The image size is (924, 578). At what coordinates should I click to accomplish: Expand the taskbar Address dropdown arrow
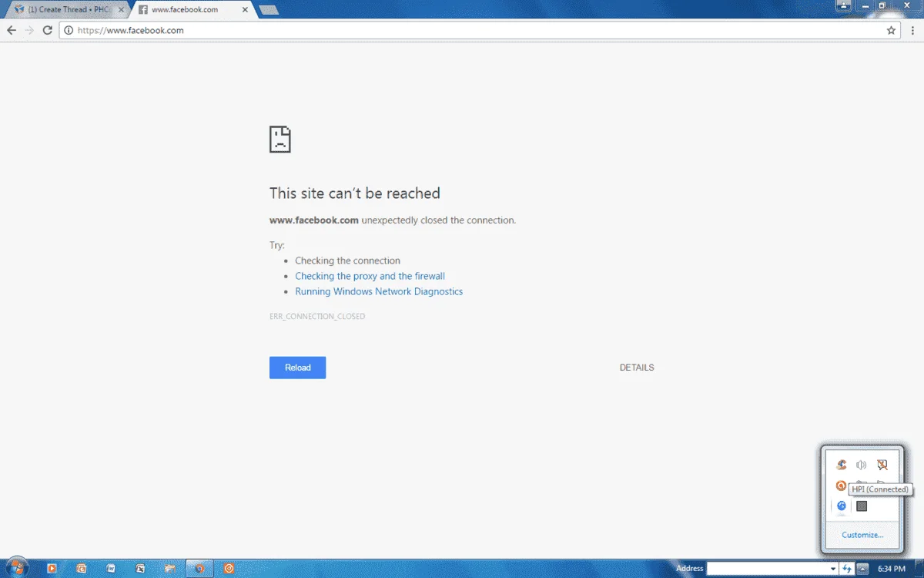point(833,569)
